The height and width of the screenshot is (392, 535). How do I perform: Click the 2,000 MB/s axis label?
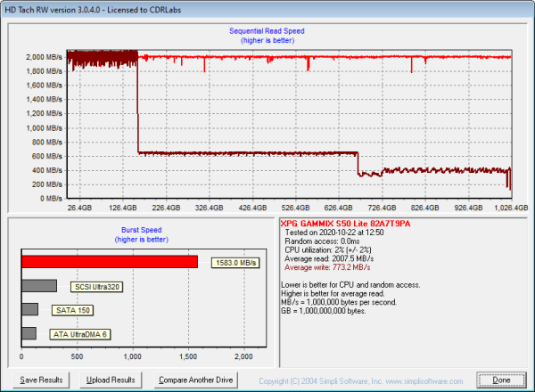[44, 57]
